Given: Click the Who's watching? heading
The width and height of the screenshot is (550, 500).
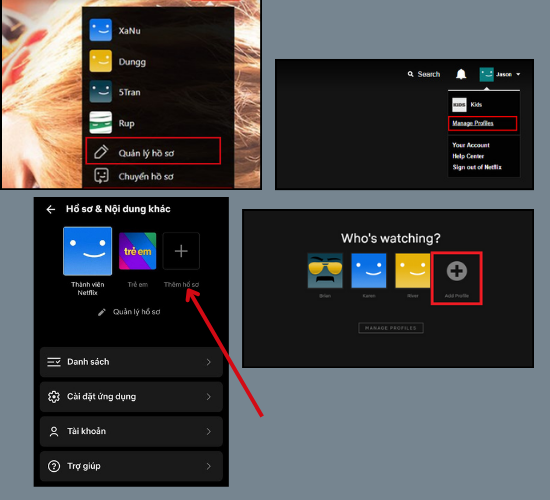Looking at the screenshot, I should click(x=390, y=238).
